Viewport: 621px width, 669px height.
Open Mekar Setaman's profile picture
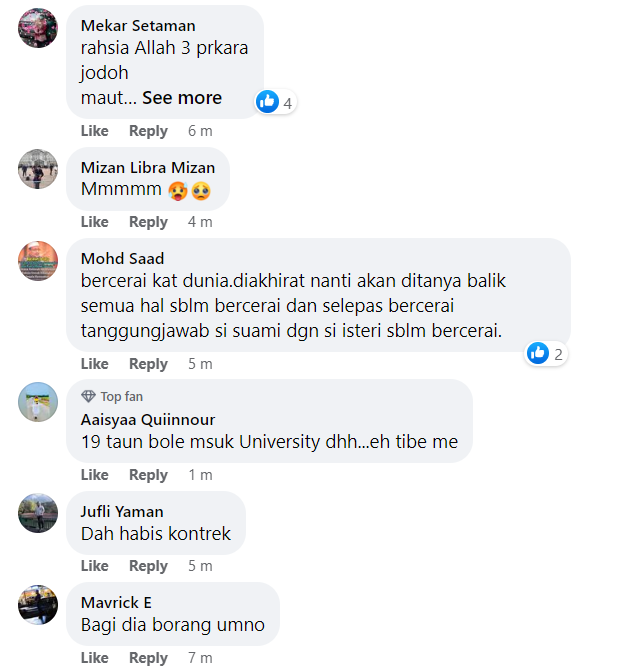click(38, 28)
